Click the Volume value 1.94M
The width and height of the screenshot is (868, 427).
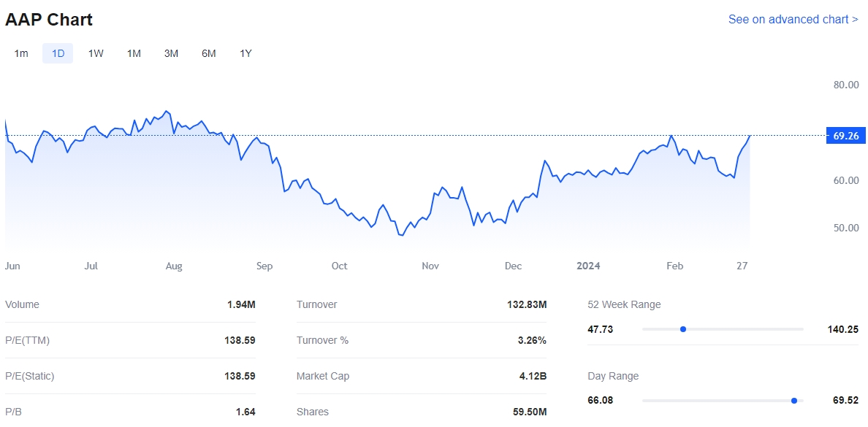tap(241, 305)
